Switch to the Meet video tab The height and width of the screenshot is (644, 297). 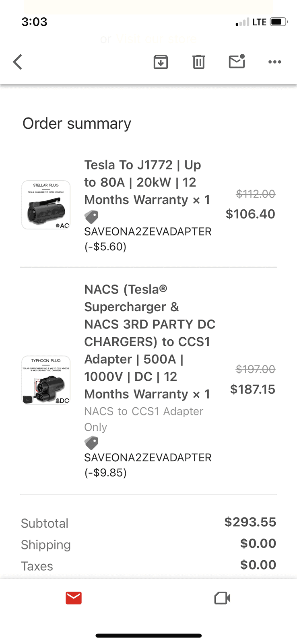(x=222, y=598)
